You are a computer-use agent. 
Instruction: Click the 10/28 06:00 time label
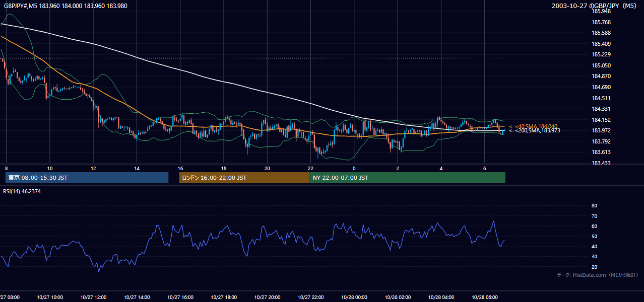[x=485, y=297]
